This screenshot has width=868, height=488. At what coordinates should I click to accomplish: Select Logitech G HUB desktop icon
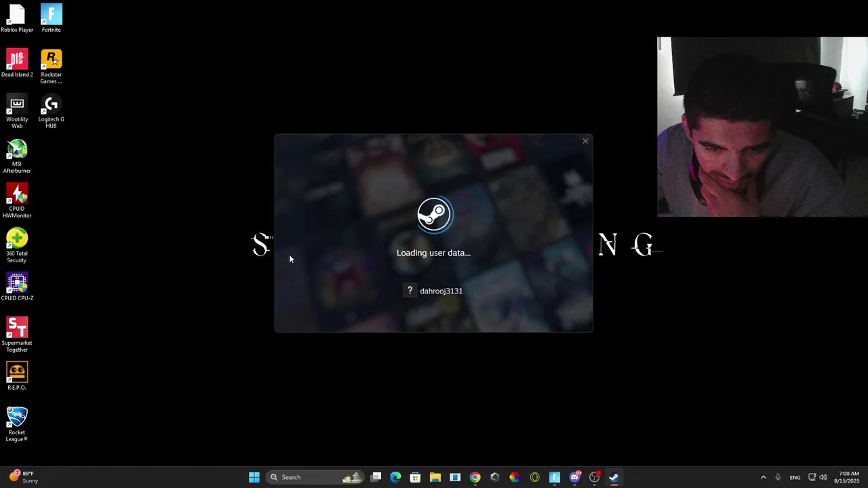51,111
